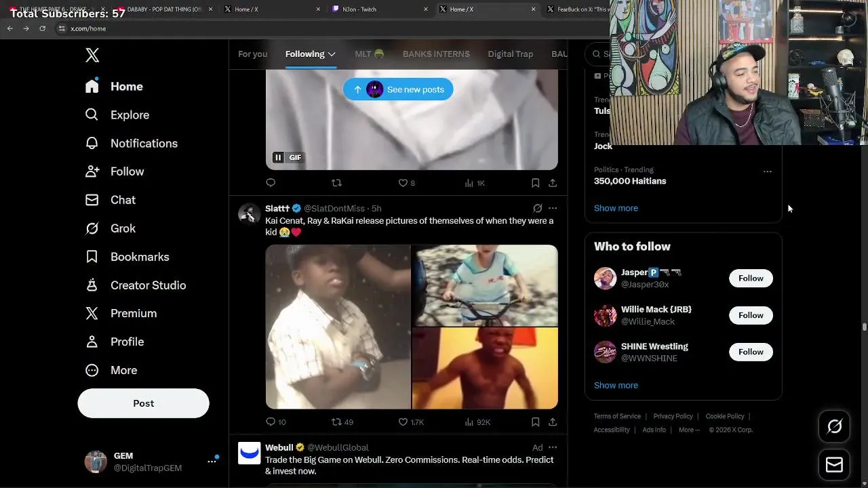Open Grok explain icon on Slatt post
The width and height of the screenshot is (868, 488).
tap(537, 208)
